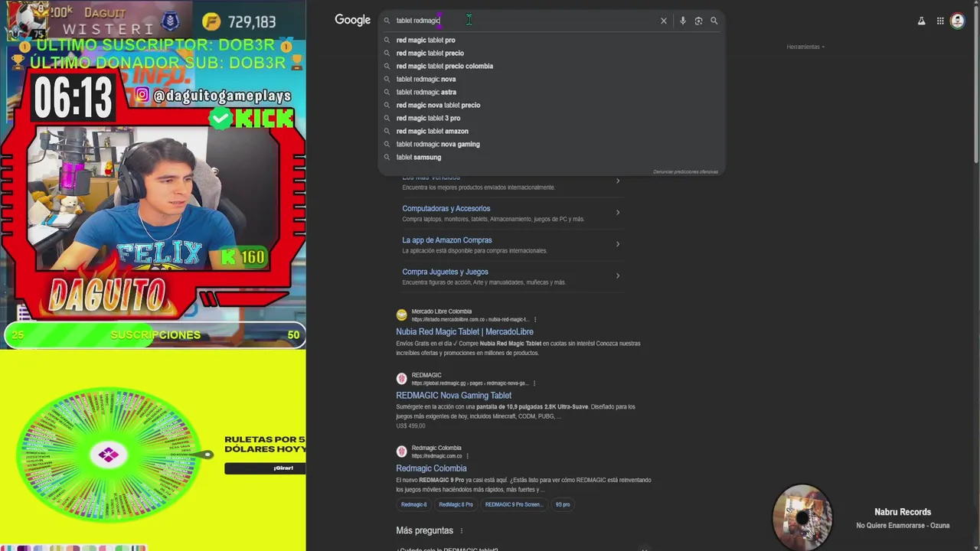Image resolution: width=980 pixels, height=551 pixels.
Task: Open the Google apps grid
Action: pyautogui.click(x=940, y=21)
